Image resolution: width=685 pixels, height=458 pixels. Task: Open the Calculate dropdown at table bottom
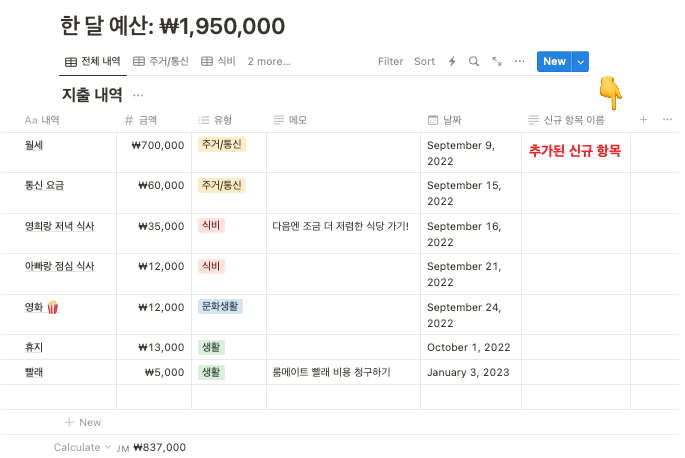tap(82, 447)
